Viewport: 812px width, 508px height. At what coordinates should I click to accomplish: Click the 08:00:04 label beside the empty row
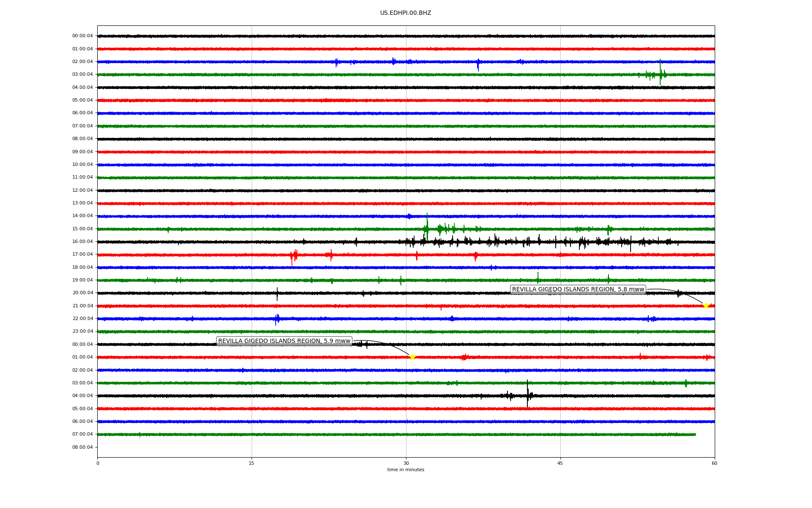82,447
